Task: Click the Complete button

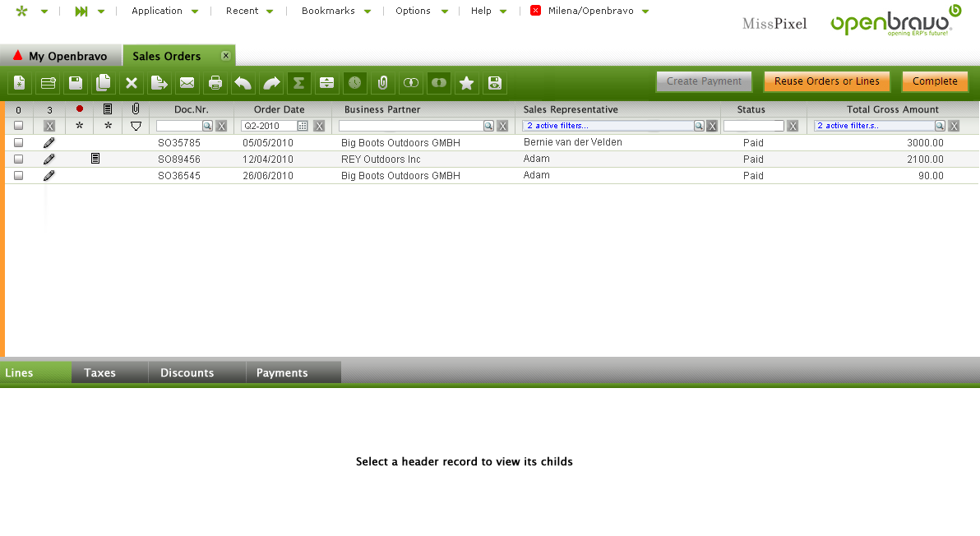Action: (x=935, y=81)
